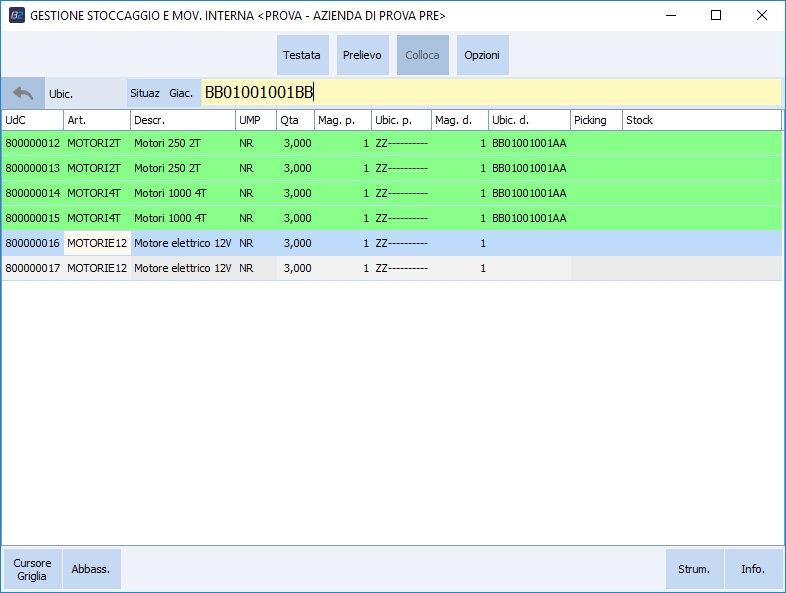Click the Descr. column header
The width and height of the screenshot is (786, 593).
coord(182,120)
